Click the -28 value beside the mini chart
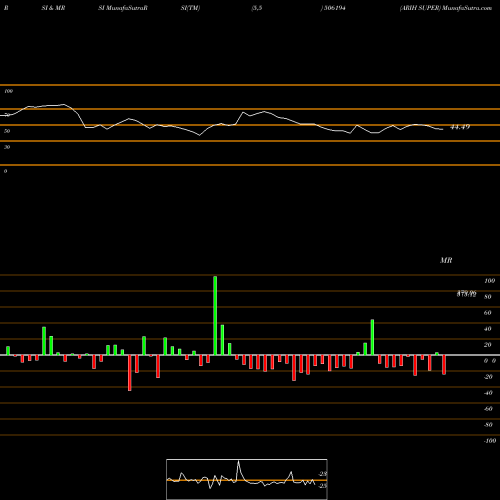 point(323,474)
